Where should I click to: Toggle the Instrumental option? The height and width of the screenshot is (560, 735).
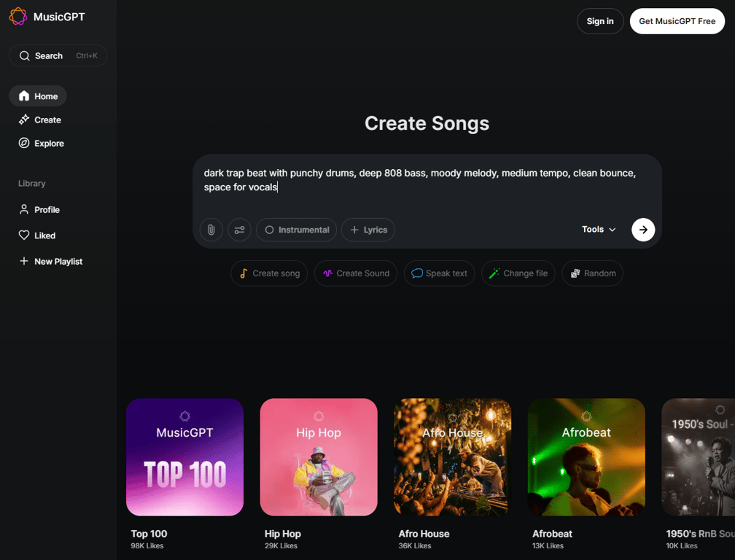coord(296,230)
